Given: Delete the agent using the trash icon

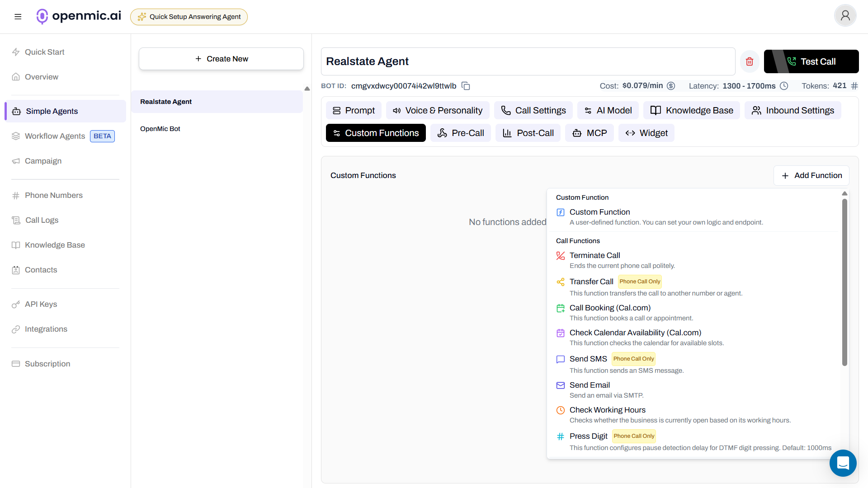Looking at the screenshot, I should click(749, 61).
